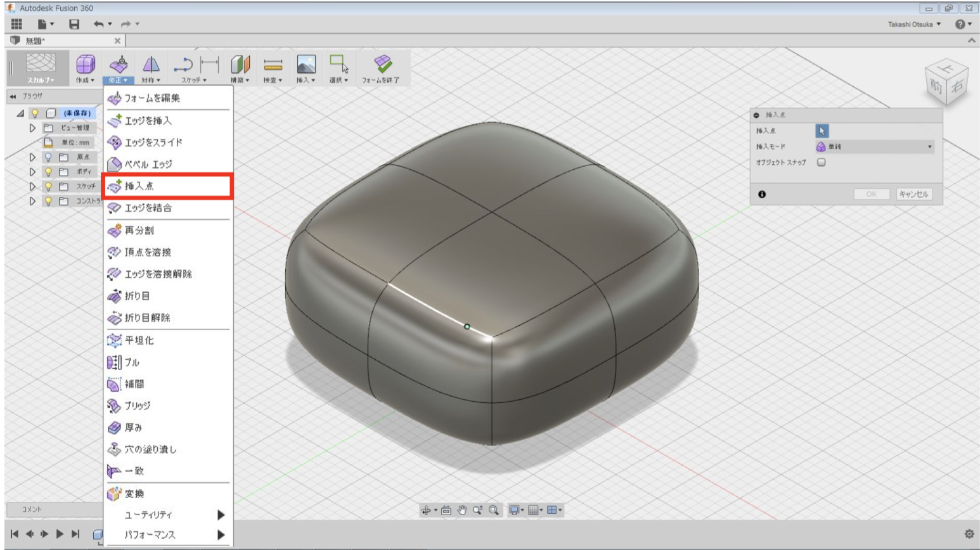Toggle visibility lightbulb for ボディ
The width and height of the screenshot is (980, 550).
coord(48,172)
